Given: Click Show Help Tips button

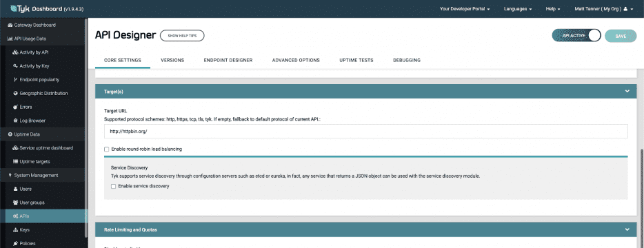Looking at the screenshot, I should (182, 36).
